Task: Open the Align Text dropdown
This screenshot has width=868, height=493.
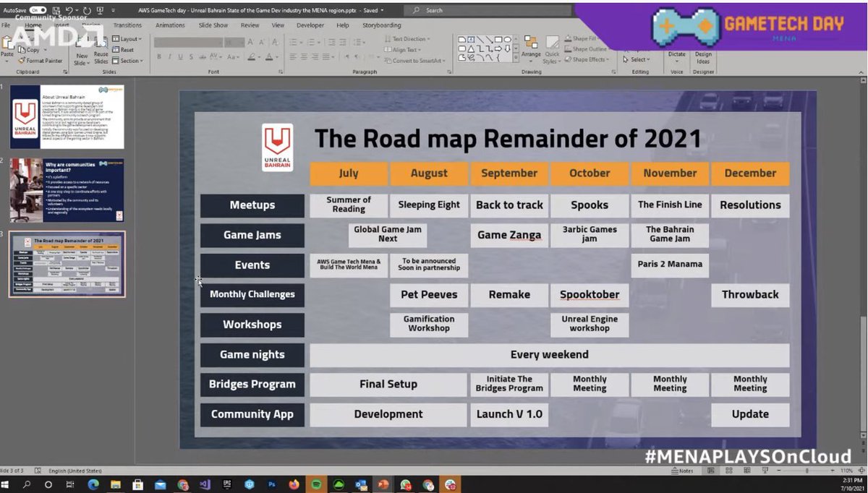Action: click(402, 50)
